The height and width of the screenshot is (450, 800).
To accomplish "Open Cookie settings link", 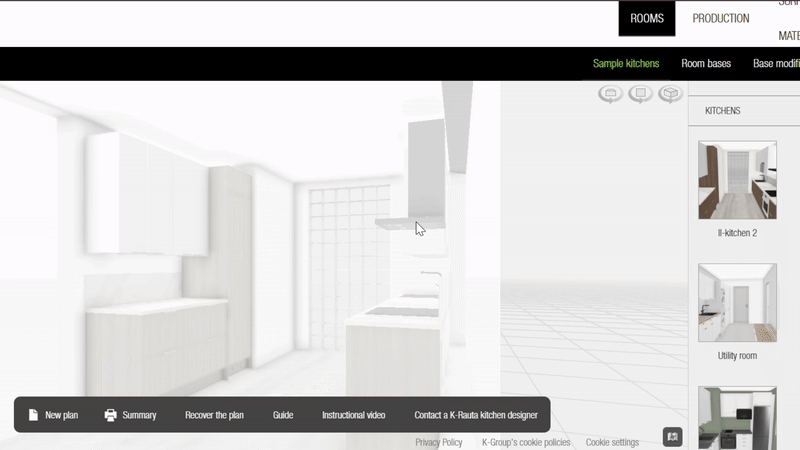I will [612, 442].
